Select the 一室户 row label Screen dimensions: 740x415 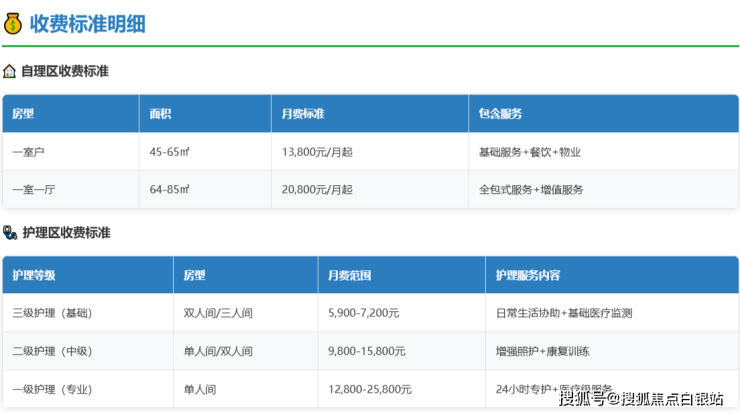(28, 152)
